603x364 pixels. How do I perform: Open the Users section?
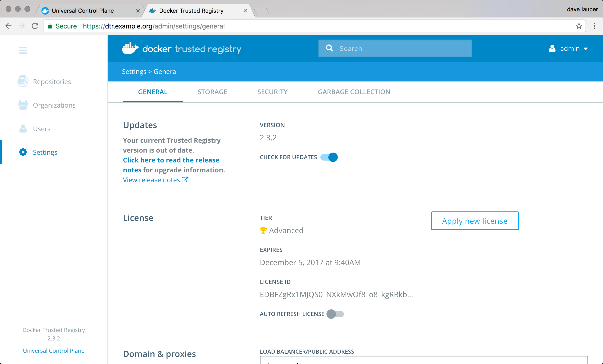[42, 128]
